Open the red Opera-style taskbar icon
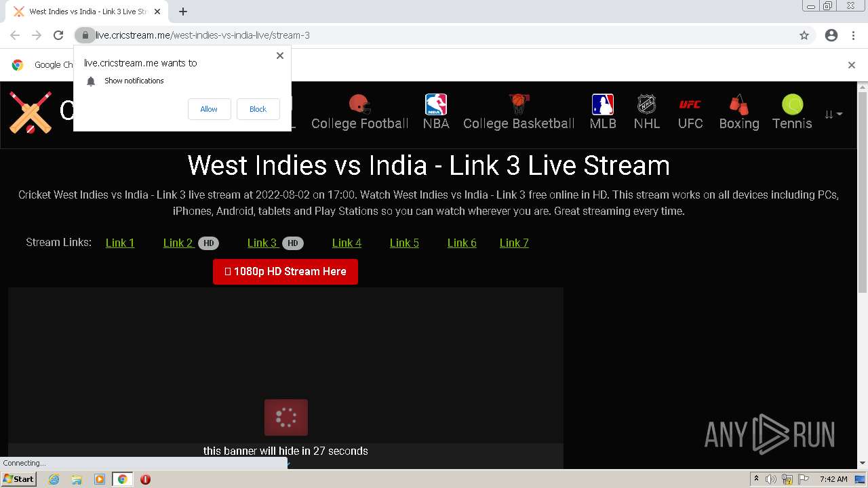The image size is (868, 488). 145,479
